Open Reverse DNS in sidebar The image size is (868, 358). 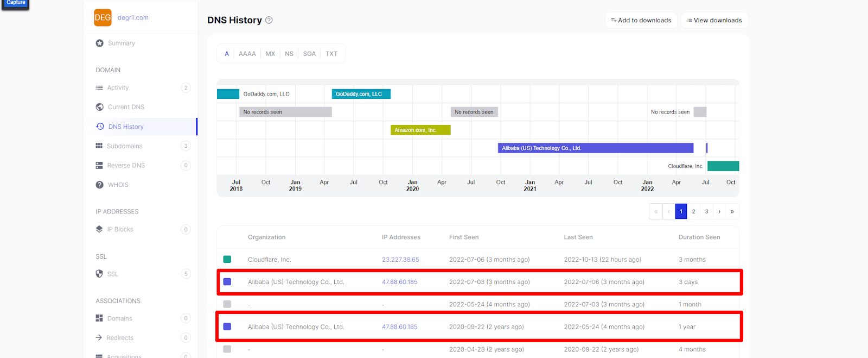pos(126,166)
